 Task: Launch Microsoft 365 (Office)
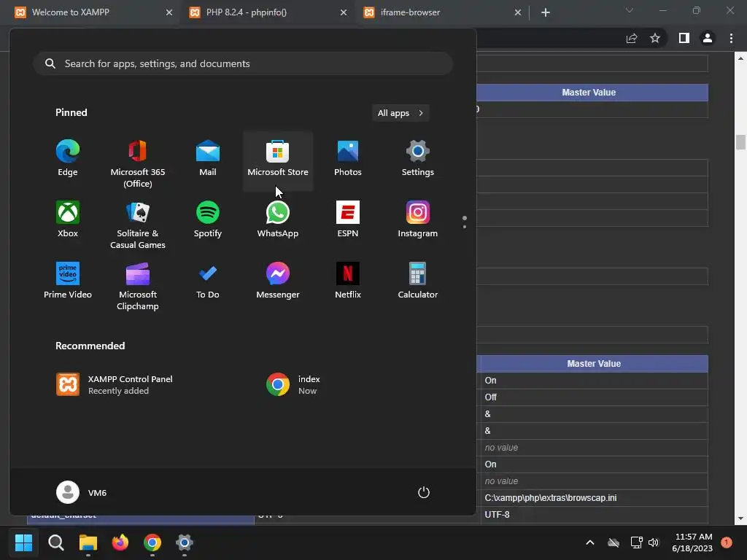[138, 162]
